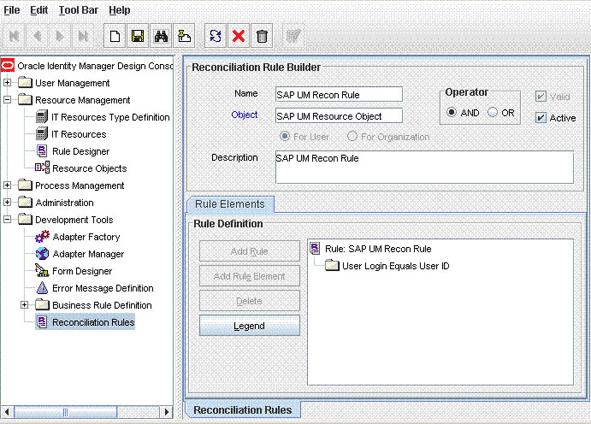Click the tree scrollbar left arrow
The image size is (591, 424).
pyautogui.click(x=7, y=412)
